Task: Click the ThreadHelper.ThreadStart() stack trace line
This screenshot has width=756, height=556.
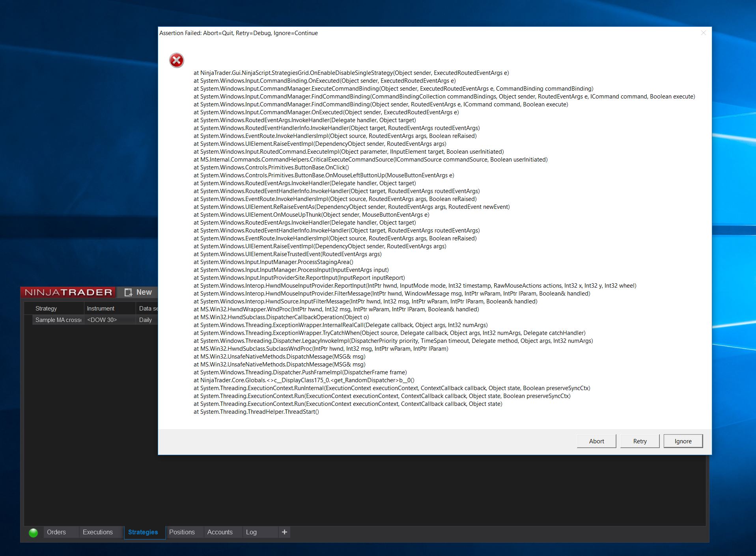Action: coord(256,412)
